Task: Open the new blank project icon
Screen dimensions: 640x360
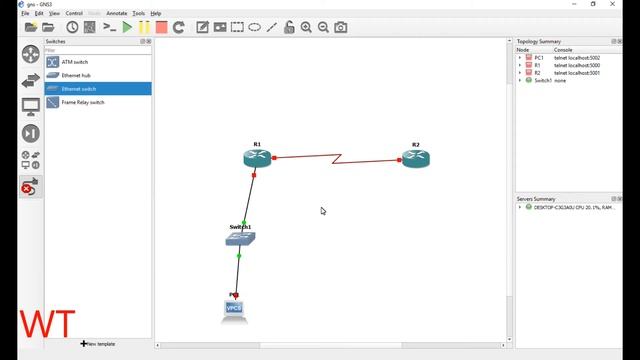Action: (x=31, y=27)
